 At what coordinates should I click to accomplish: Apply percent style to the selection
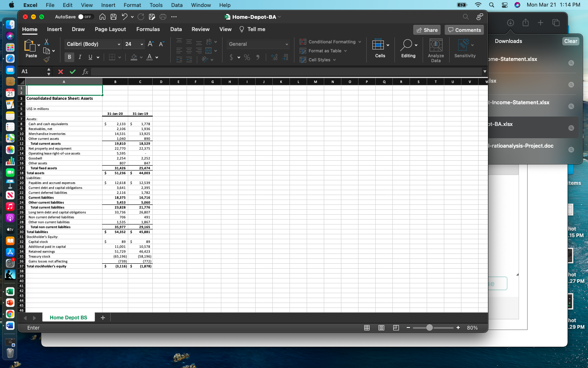tap(247, 57)
